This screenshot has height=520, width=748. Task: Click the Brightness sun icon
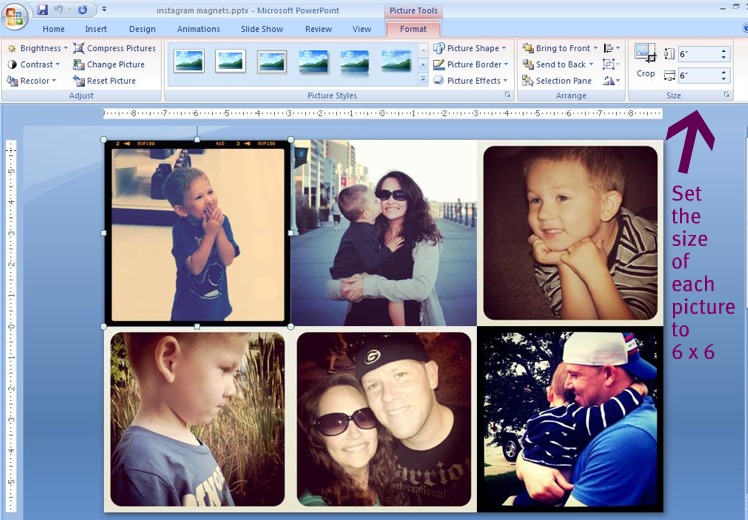(x=12, y=48)
